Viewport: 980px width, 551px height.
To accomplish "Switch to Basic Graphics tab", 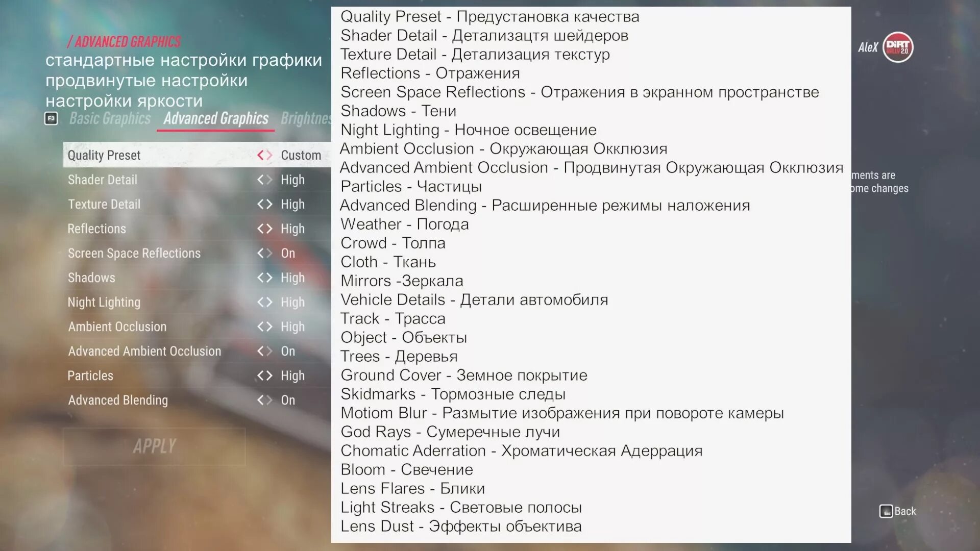I will click(110, 118).
